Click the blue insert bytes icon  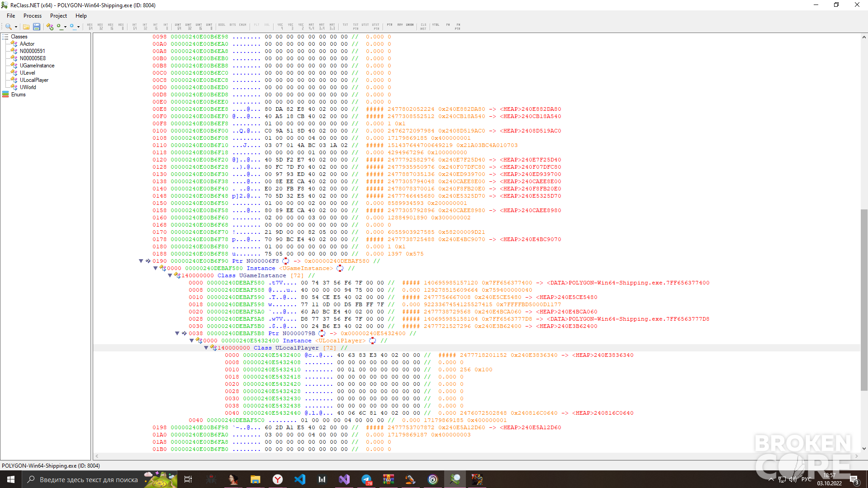pos(72,27)
